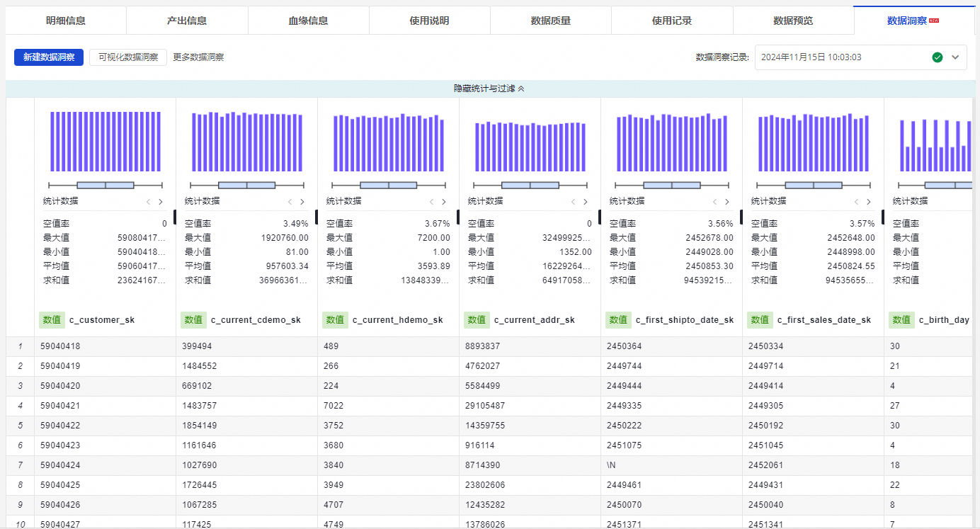The image size is (980, 529).
Task: Click the c_first_shipto_date_sk histogram chart
Action: [672, 141]
